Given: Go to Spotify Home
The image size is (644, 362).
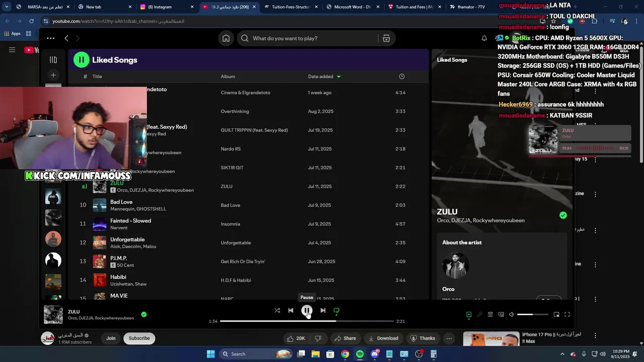Looking at the screenshot, I should click(x=226, y=38).
